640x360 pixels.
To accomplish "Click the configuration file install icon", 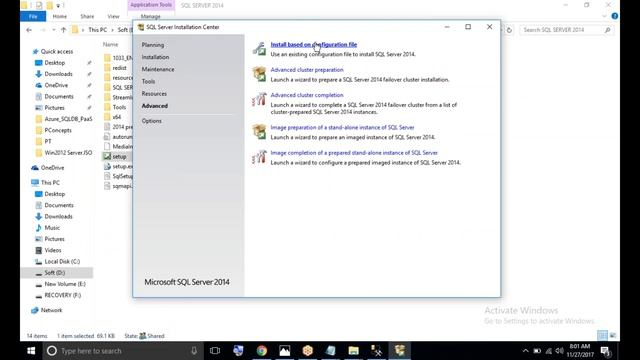I will (259, 49).
